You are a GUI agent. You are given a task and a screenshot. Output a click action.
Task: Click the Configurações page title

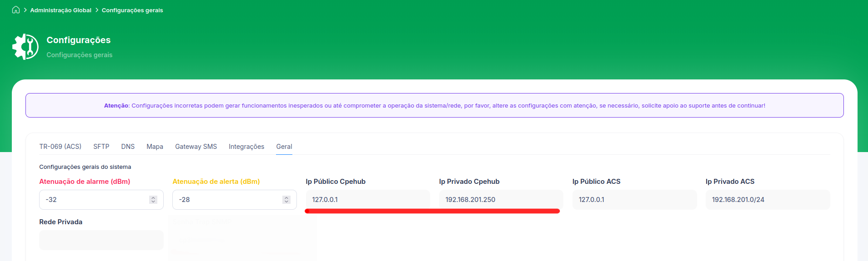(79, 40)
